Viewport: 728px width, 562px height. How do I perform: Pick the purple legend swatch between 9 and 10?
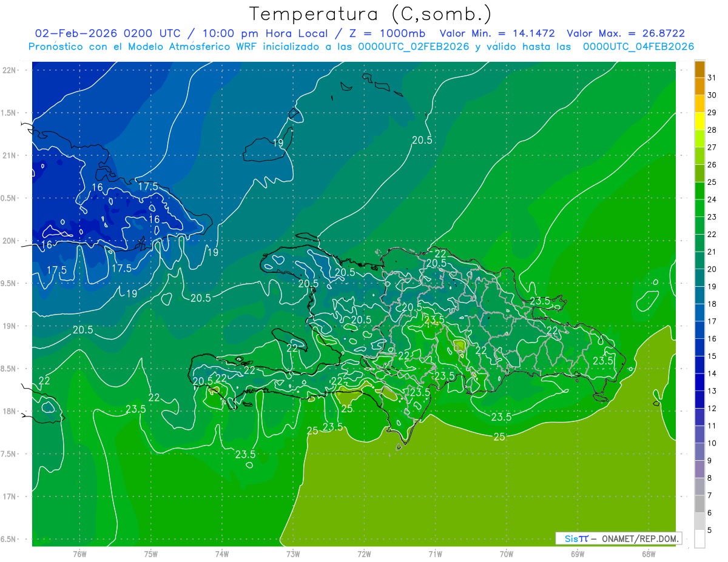click(699, 452)
